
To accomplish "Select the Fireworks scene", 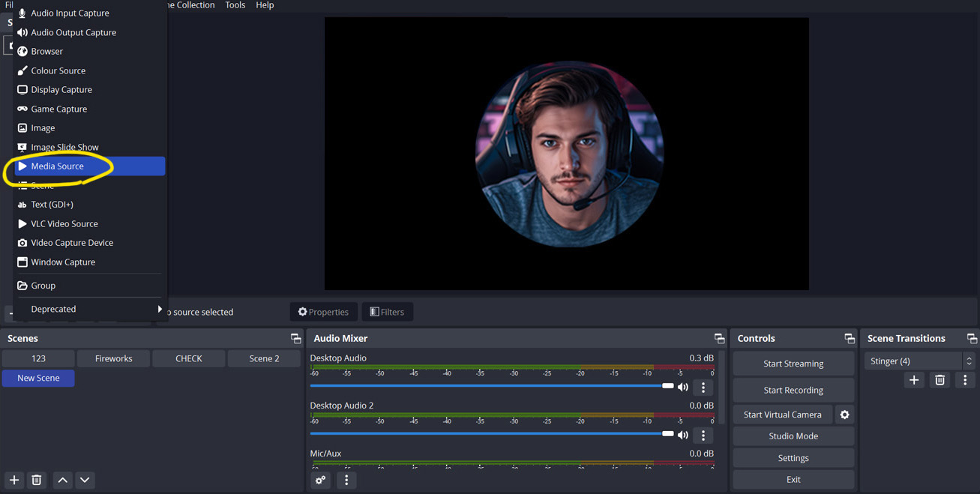I will tap(114, 358).
